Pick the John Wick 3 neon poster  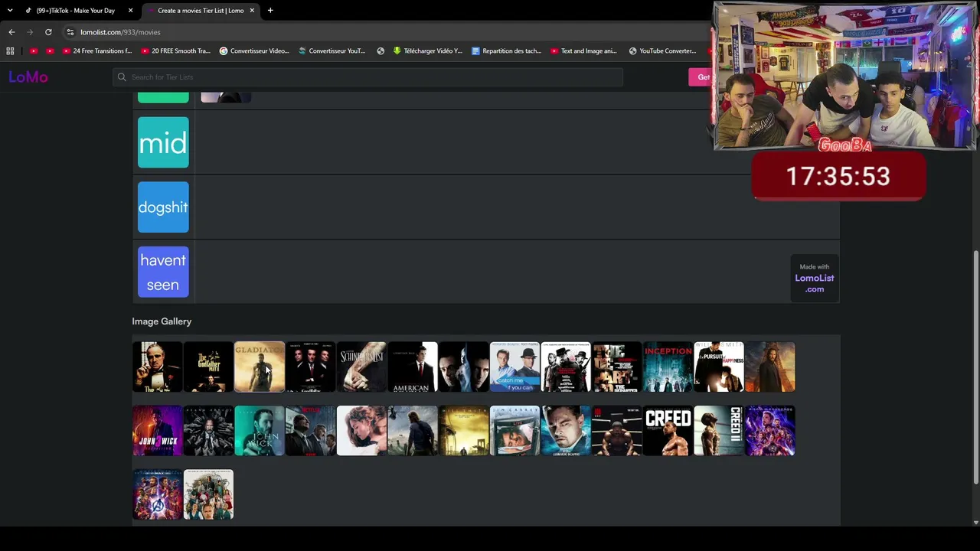(x=158, y=431)
